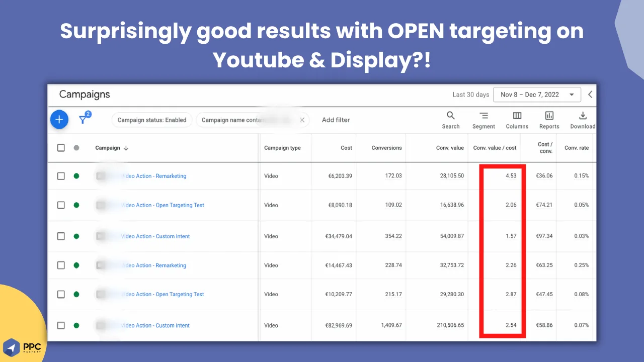Image resolution: width=644 pixels, height=362 pixels.
Task: Click the Last 30 days label
Action: tap(471, 95)
